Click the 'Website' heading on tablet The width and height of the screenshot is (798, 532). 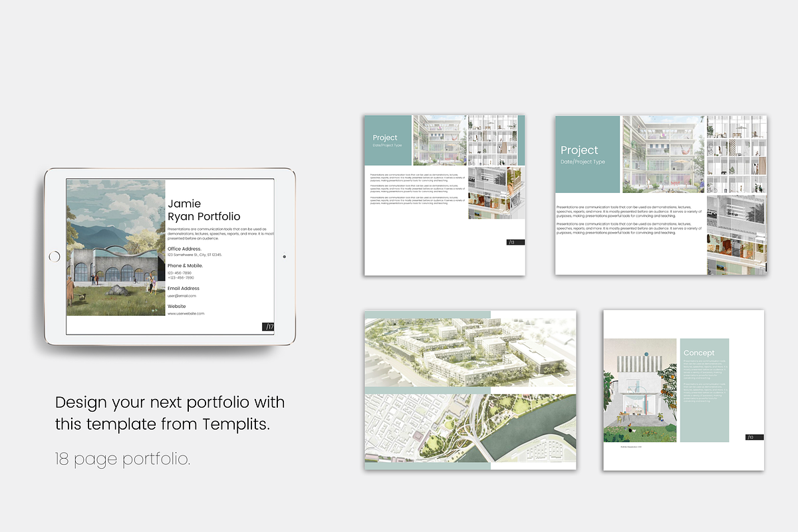[177, 307]
